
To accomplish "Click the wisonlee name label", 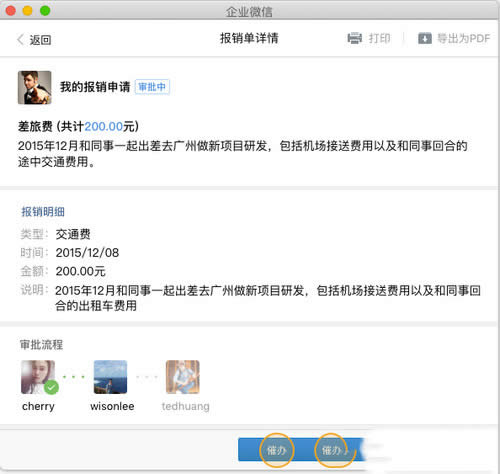I will click(x=112, y=406).
